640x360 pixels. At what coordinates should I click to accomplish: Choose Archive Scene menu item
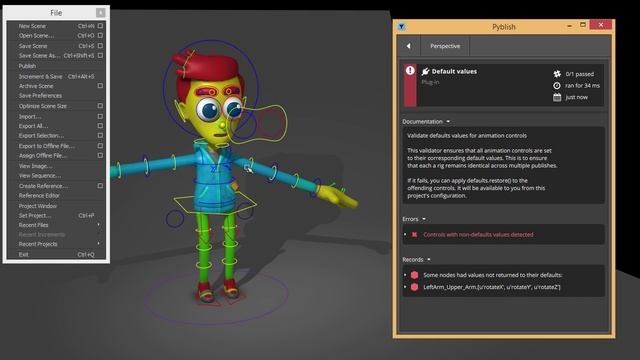pyautogui.click(x=36, y=86)
